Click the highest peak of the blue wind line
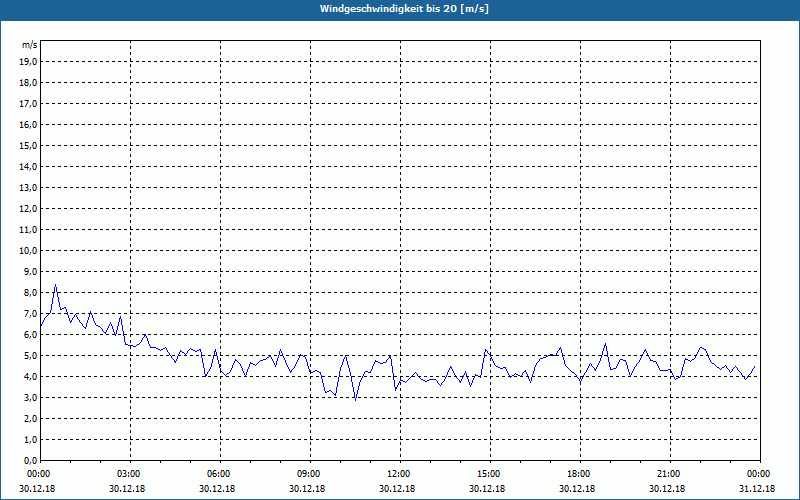The height and width of the screenshot is (500, 800). coord(55,285)
